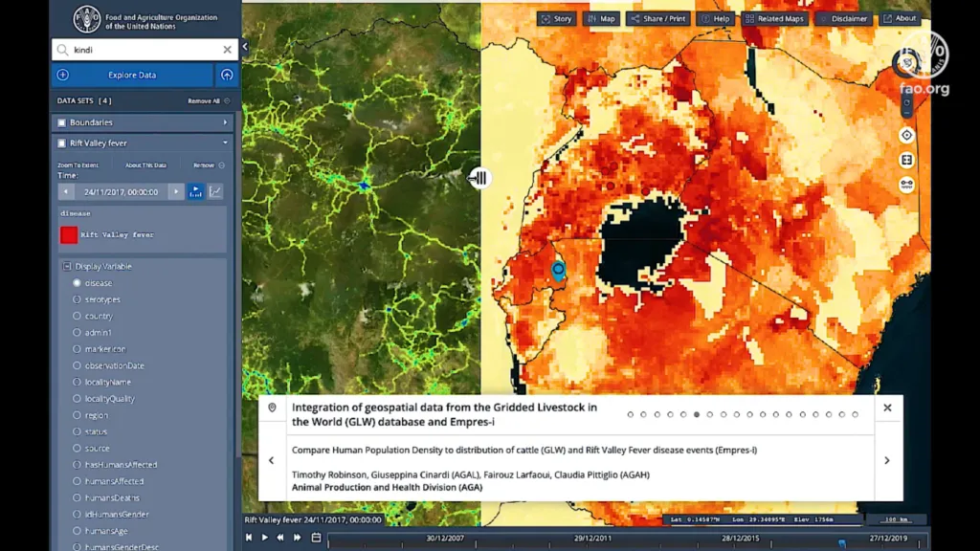Image resolution: width=980 pixels, height=551 pixels.
Task: Toggle the Boundaries dataset checkbox
Action: 62,122
